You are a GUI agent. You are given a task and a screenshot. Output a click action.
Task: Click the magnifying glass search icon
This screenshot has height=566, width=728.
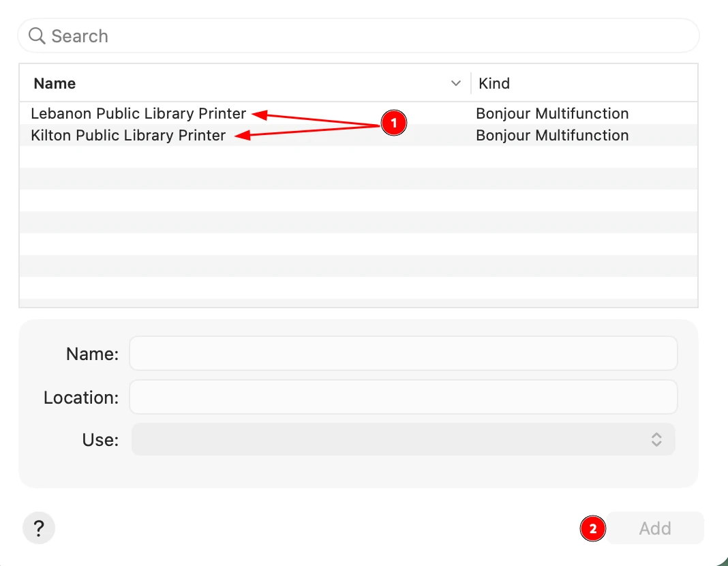point(36,35)
